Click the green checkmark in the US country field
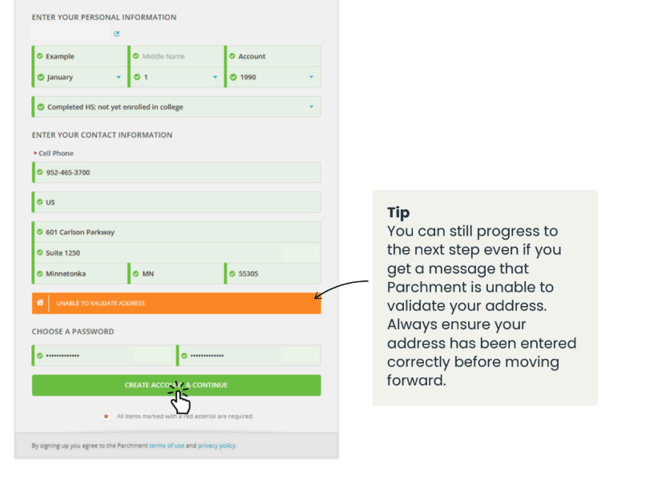The image size is (670, 480). 40,202
